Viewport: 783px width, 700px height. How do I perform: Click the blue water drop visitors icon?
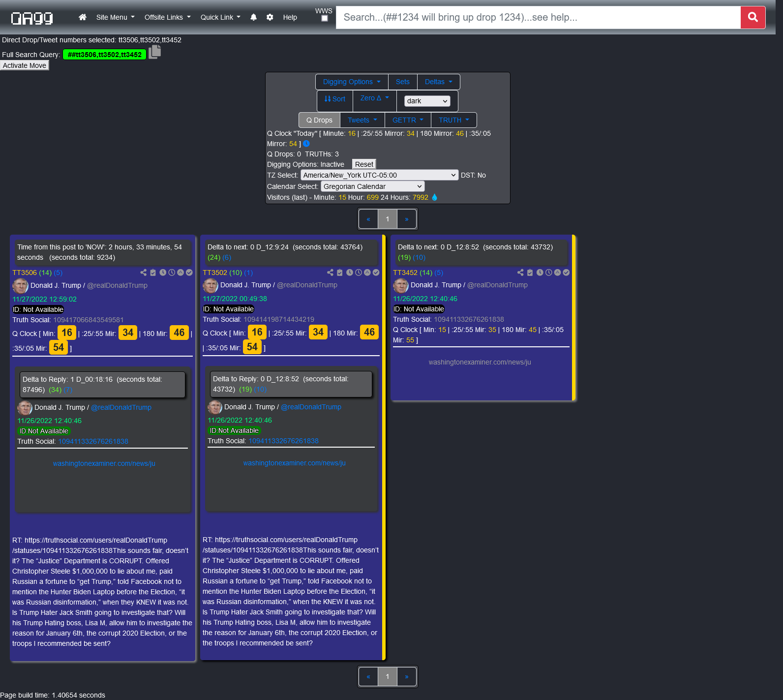pyautogui.click(x=434, y=197)
